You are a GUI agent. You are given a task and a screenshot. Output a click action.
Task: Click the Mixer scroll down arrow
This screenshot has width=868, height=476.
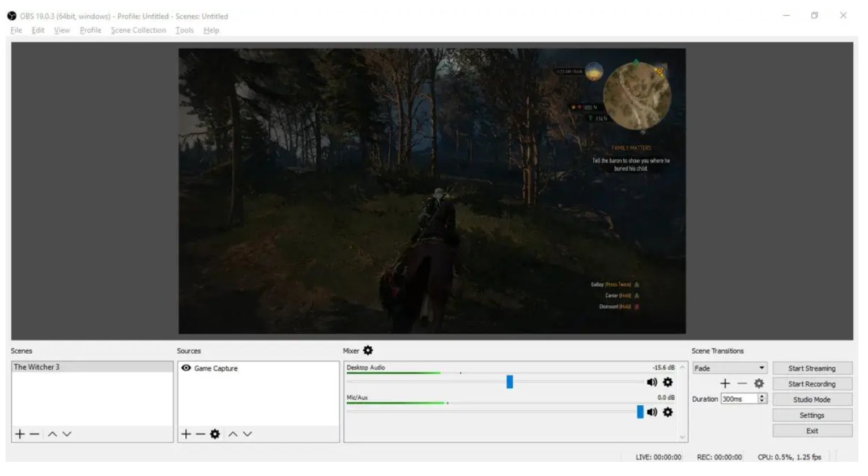[x=683, y=437]
